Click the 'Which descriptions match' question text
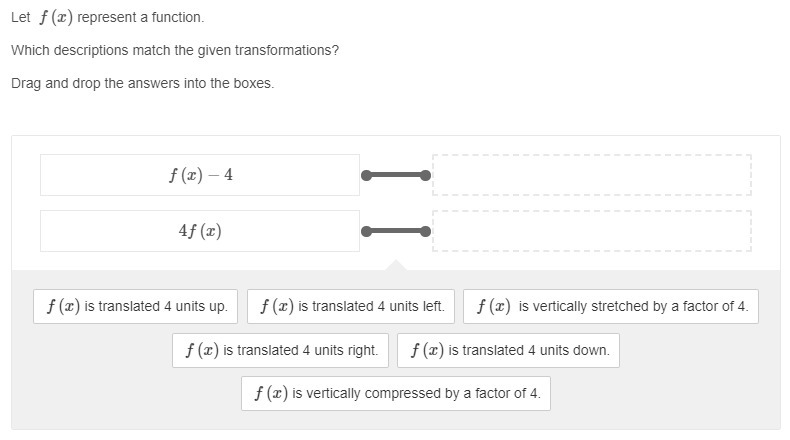Viewport: 790px width, 440px height. pos(175,50)
